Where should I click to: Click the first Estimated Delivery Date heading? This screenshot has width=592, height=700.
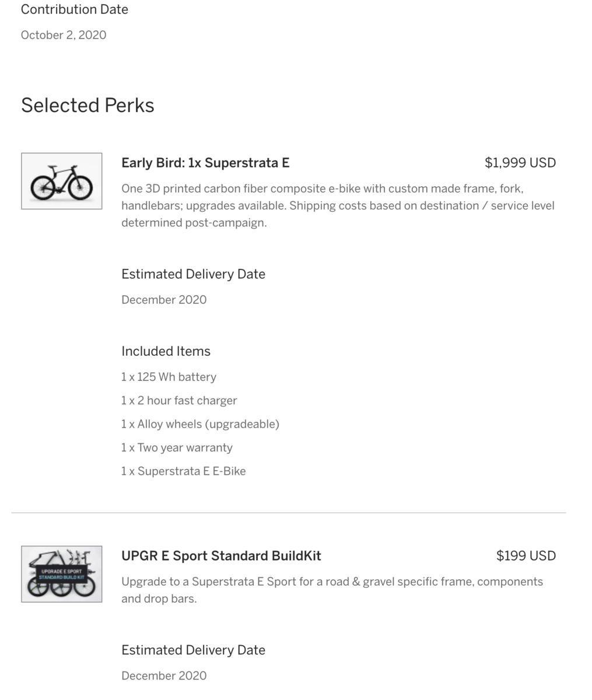click(x=193, y=274)
